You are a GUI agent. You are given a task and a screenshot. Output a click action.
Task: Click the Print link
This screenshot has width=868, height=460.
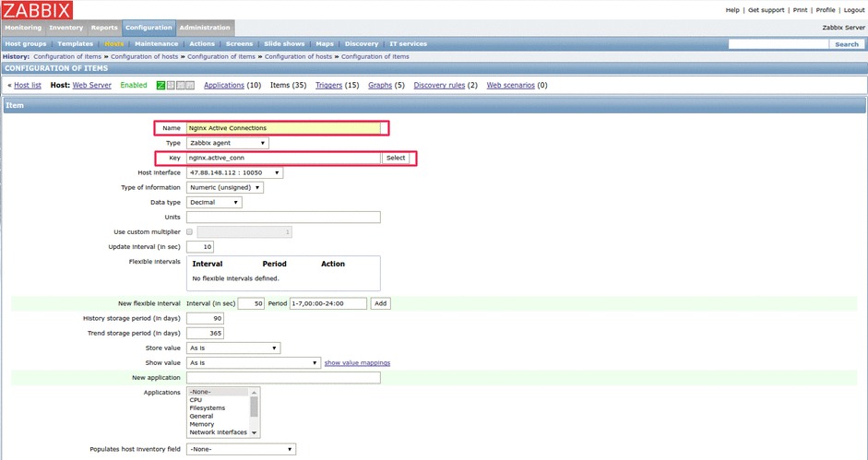800,10
